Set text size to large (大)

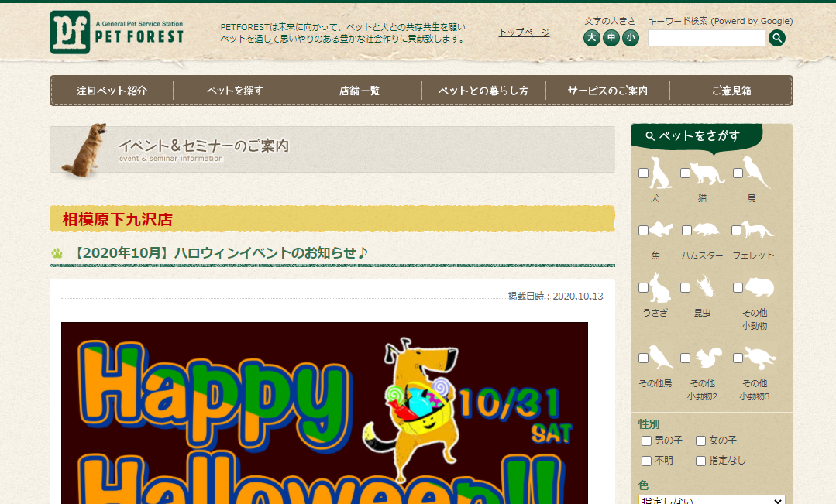(x=591, y=38)
